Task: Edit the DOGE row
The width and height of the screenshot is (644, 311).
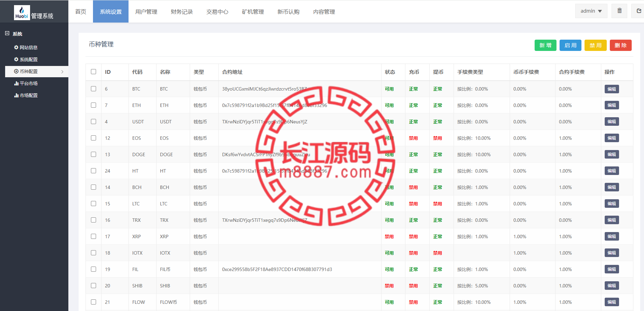Action: [x=612, y=155]
